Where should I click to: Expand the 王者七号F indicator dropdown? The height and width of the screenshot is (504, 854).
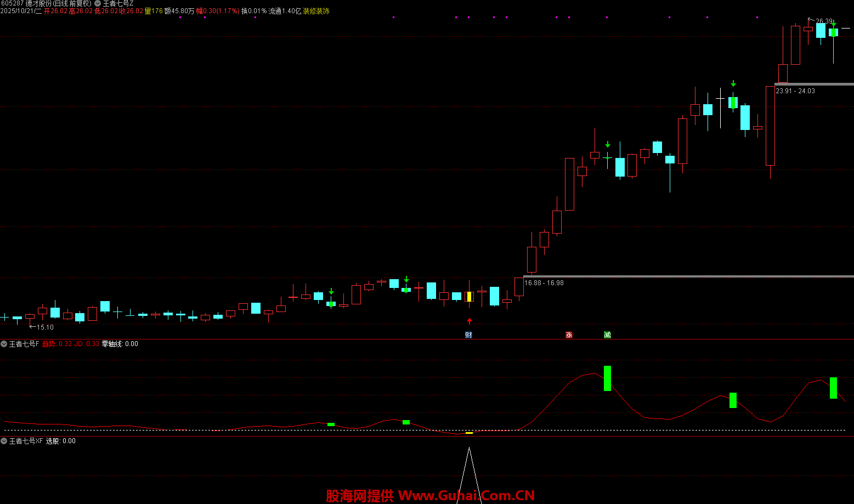tap(4, 344)
